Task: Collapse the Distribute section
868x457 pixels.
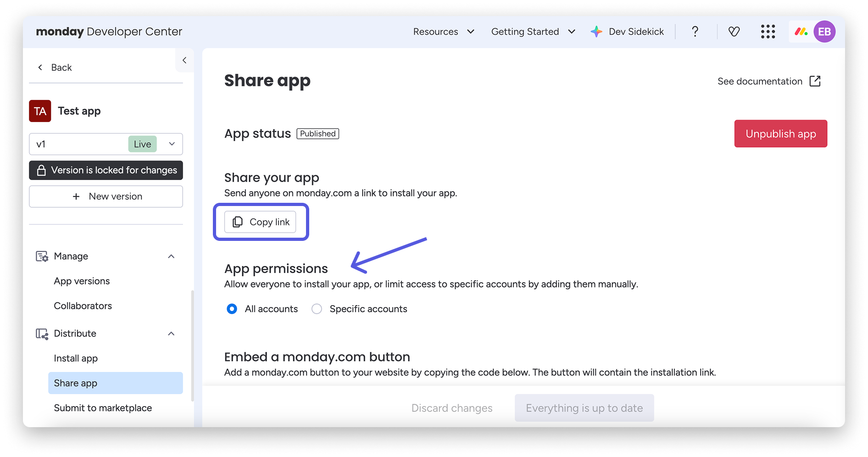Action: pos(171,334)
